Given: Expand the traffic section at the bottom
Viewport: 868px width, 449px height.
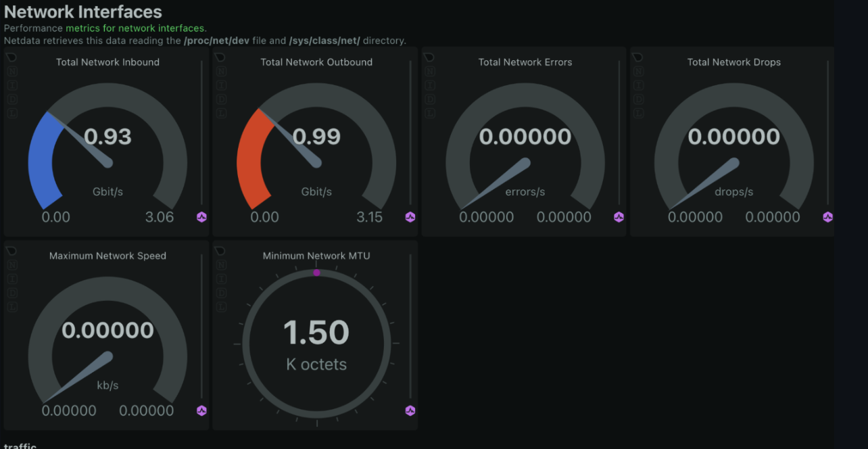Looking at the screenshot, I should click(20, 446).
